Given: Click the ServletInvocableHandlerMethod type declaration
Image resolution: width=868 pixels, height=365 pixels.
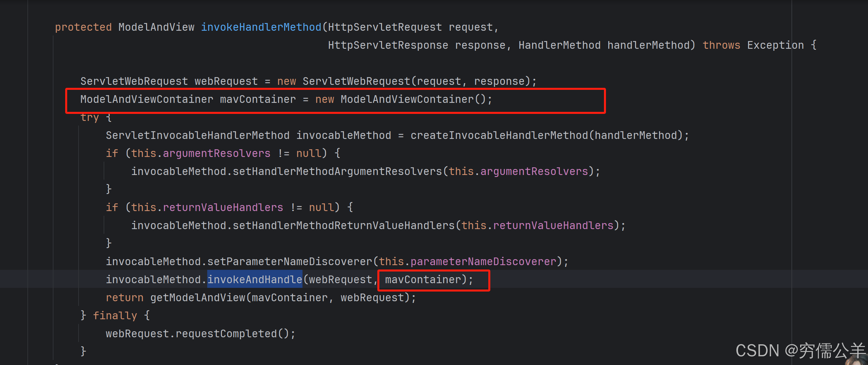Looking at the screenshot, I should pos(197,135).
